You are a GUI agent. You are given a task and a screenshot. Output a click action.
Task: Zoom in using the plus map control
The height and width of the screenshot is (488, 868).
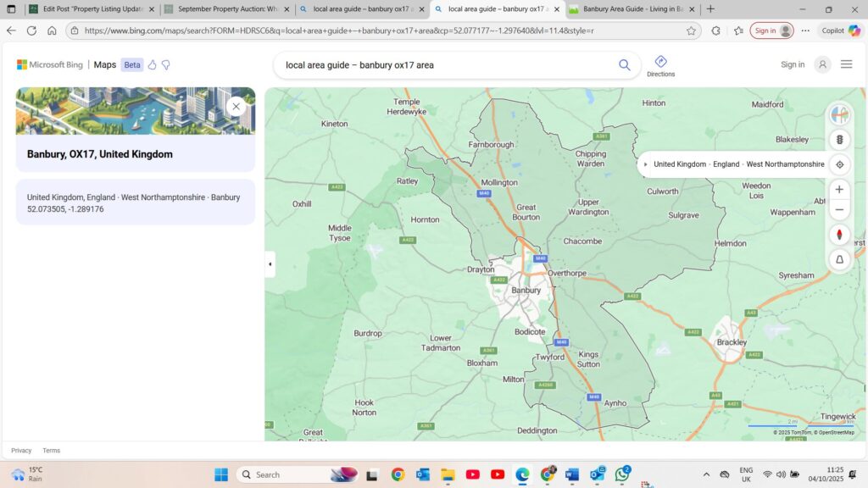click(x=839, y=190)
